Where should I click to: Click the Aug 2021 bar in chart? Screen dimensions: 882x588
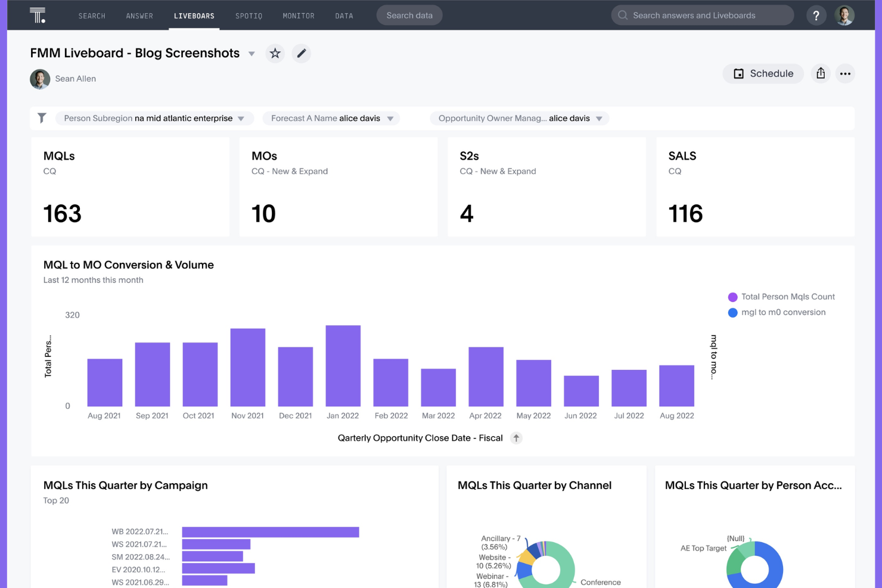point(105,382)
